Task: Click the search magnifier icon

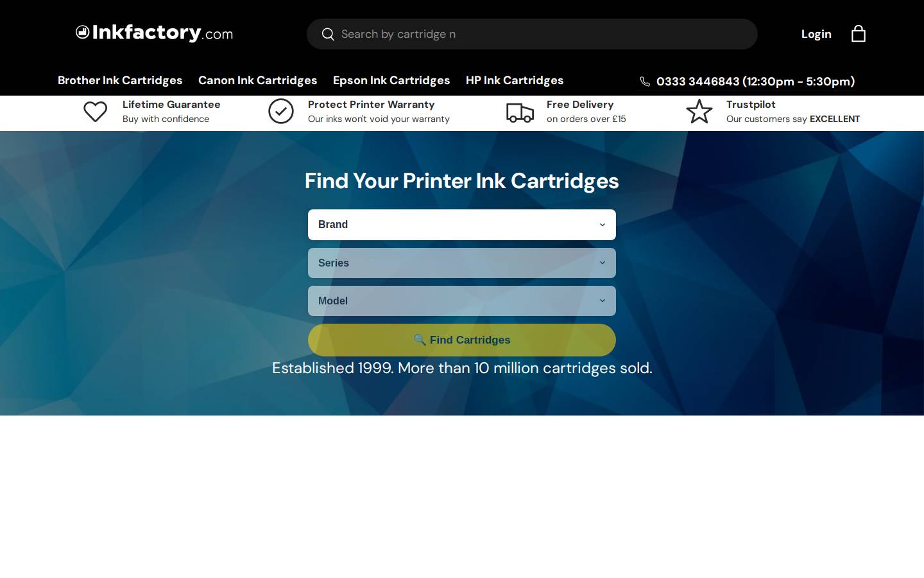Action: click(328, 34)
